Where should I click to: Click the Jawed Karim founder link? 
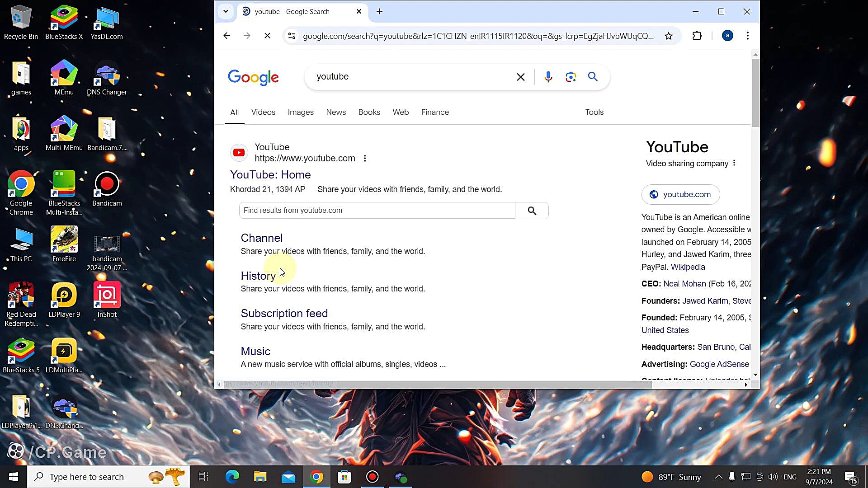pos(705,301)
